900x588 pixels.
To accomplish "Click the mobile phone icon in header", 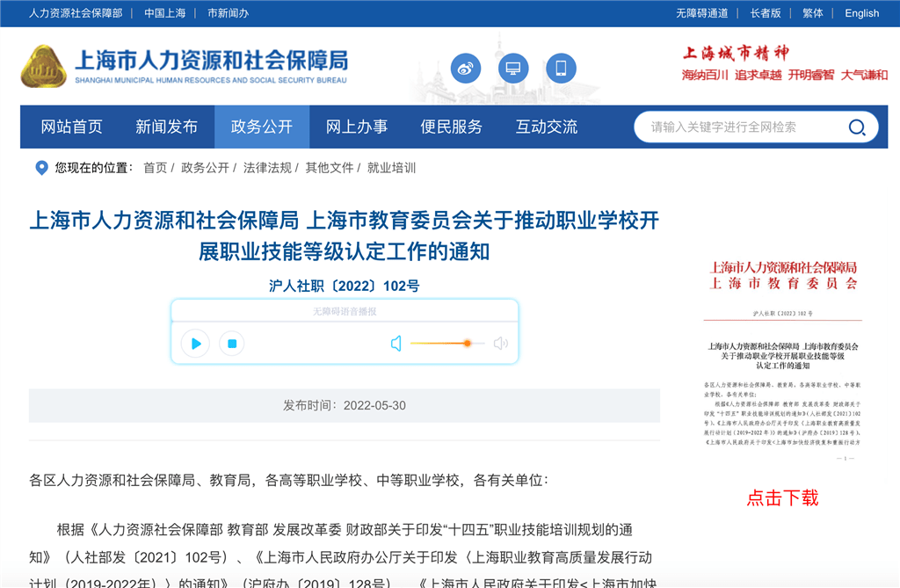I will click(561, 68).
